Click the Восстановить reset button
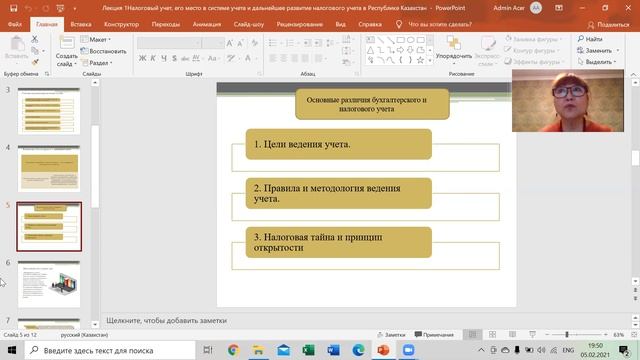The image size is (640, 360). pyautogui.click(x=104, y=51)
